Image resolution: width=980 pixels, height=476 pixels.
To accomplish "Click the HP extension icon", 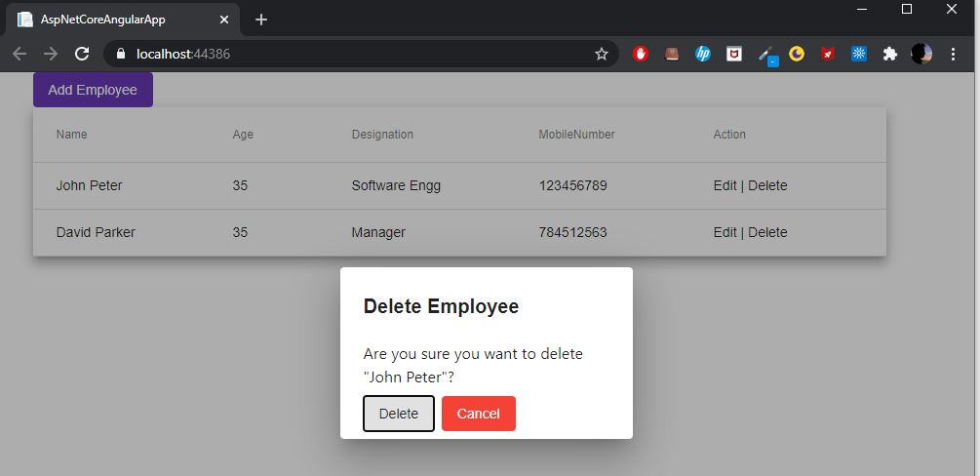I will tap(702, 54).
